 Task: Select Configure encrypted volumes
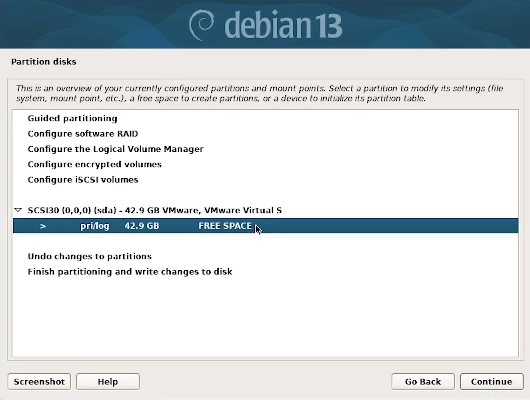[95, 164]
